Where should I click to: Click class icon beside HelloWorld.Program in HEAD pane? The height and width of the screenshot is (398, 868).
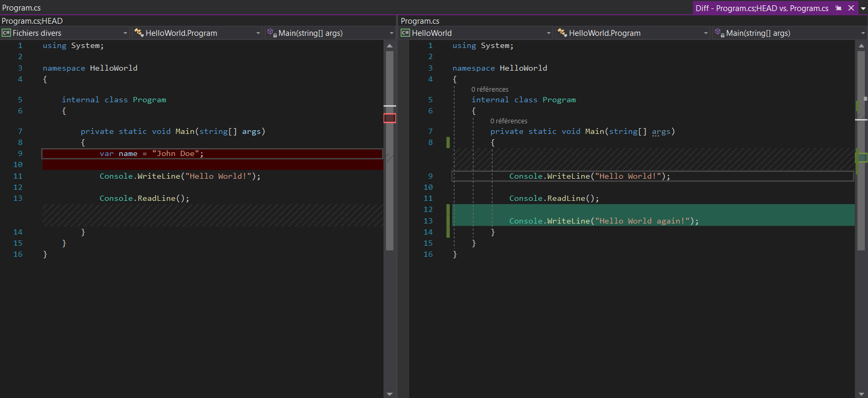click(139, 33)
